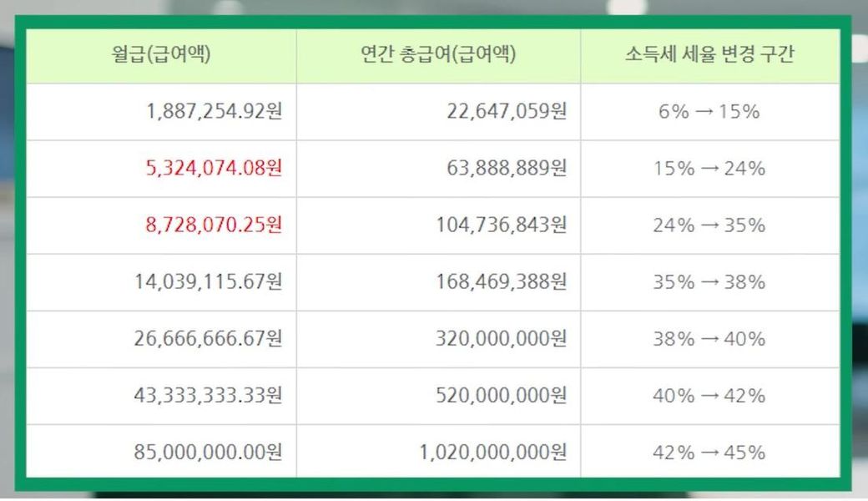The height and width of the screenshot is (501, 868).
Task: Select the red 8,728,070.25원 cell
Action: [214, 225]
